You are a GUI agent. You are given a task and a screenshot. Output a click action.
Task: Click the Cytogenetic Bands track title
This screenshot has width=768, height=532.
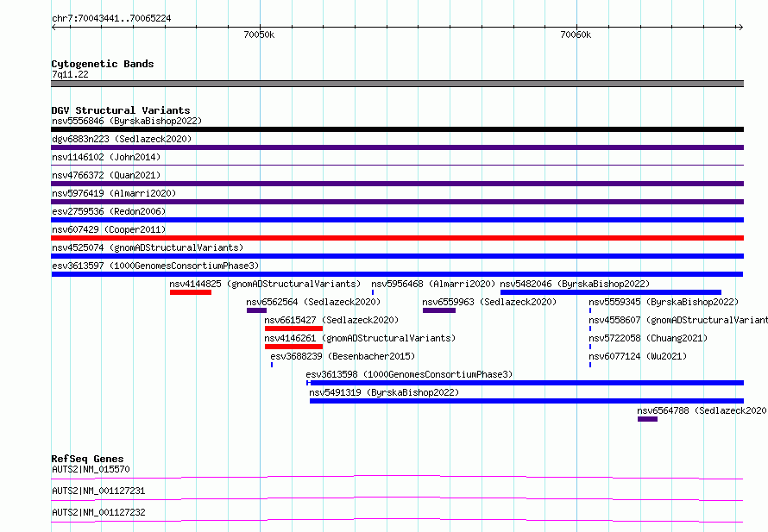pos(103,64)
